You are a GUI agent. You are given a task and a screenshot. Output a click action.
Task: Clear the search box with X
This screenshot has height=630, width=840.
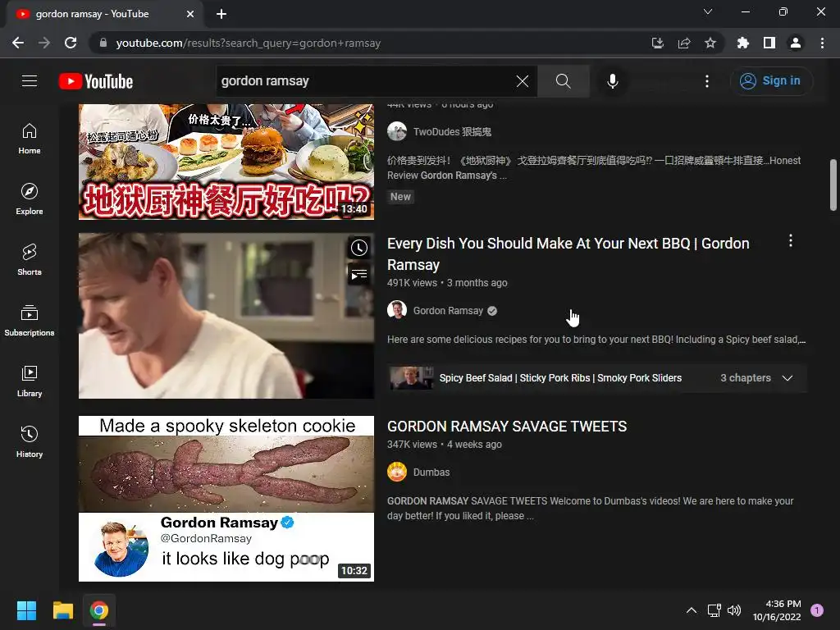523,81
